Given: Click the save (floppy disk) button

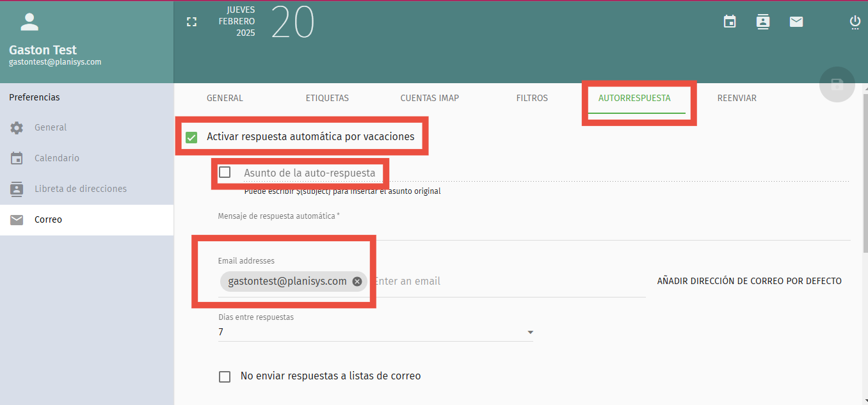Looking at the screenshot, I should click(x=837, y=84).
